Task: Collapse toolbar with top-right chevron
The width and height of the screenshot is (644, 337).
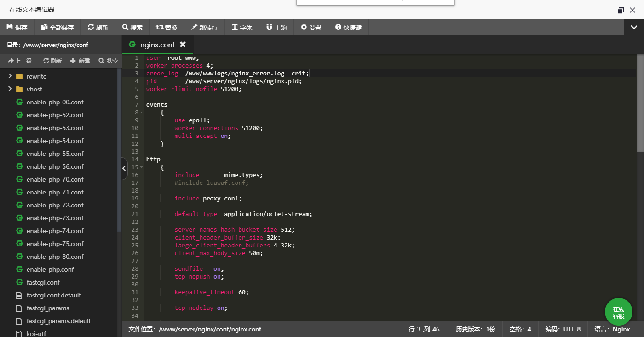Action: (x=634, y=27)
